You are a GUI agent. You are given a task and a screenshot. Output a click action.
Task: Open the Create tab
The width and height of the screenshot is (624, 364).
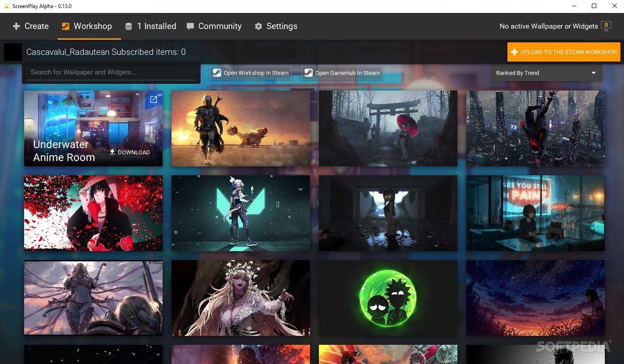click(x=30, y=26)
